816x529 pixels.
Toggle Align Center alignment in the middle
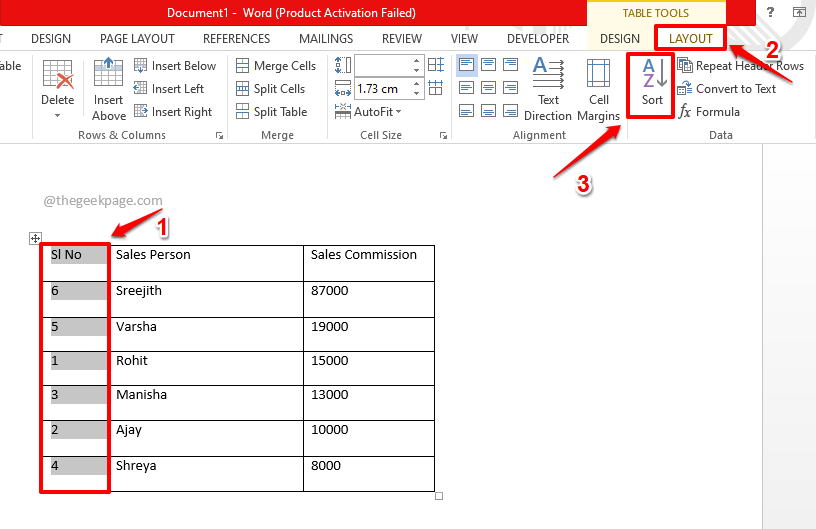[x=490, y=88]
